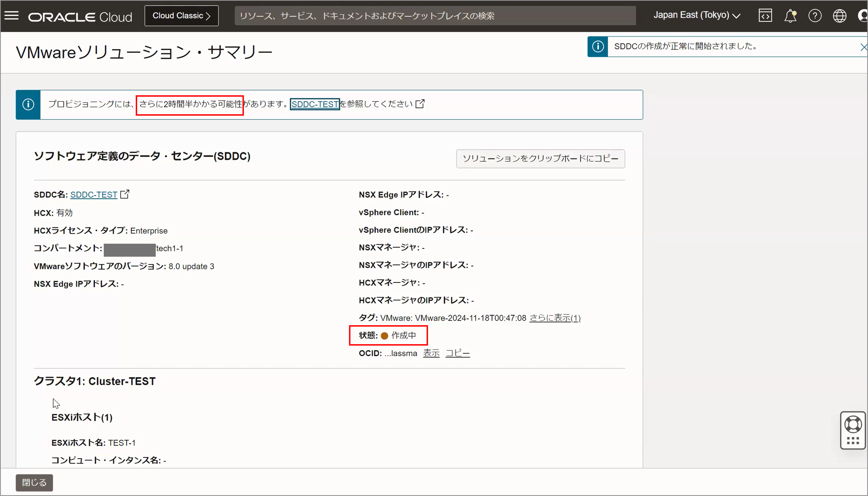The height and width of the screenshot is (496, 868).
Task: Click the コンピュート・インスタンス名 label
Action: click(106, 460)
